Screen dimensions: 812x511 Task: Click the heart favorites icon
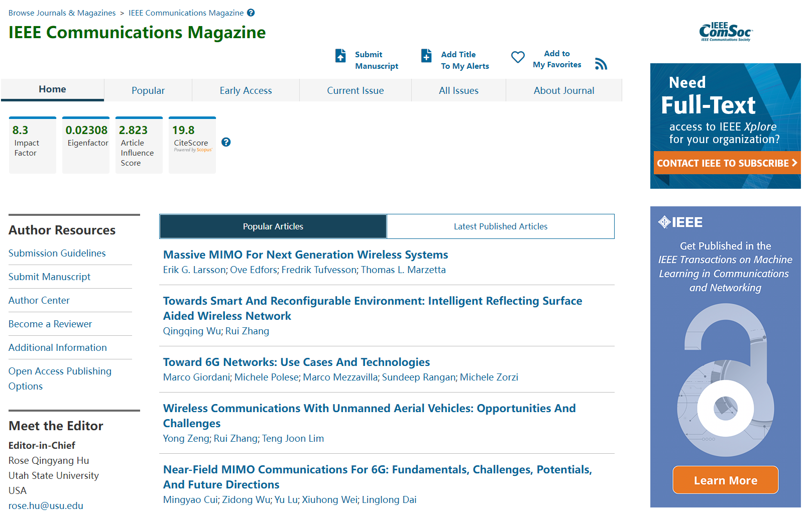point(518,57)
